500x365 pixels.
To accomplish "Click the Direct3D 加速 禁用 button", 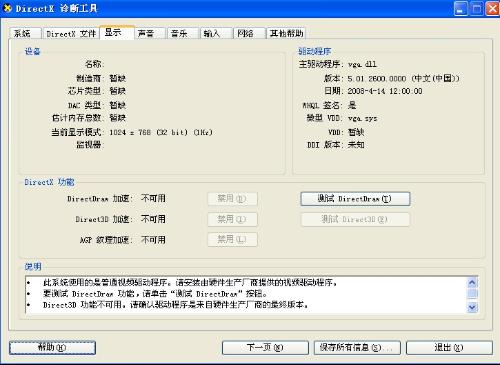I will (232, 219).
